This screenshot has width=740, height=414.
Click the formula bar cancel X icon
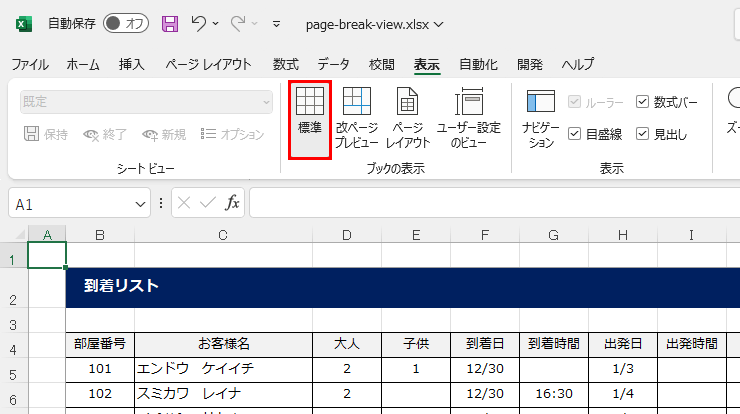coord(184,203)
